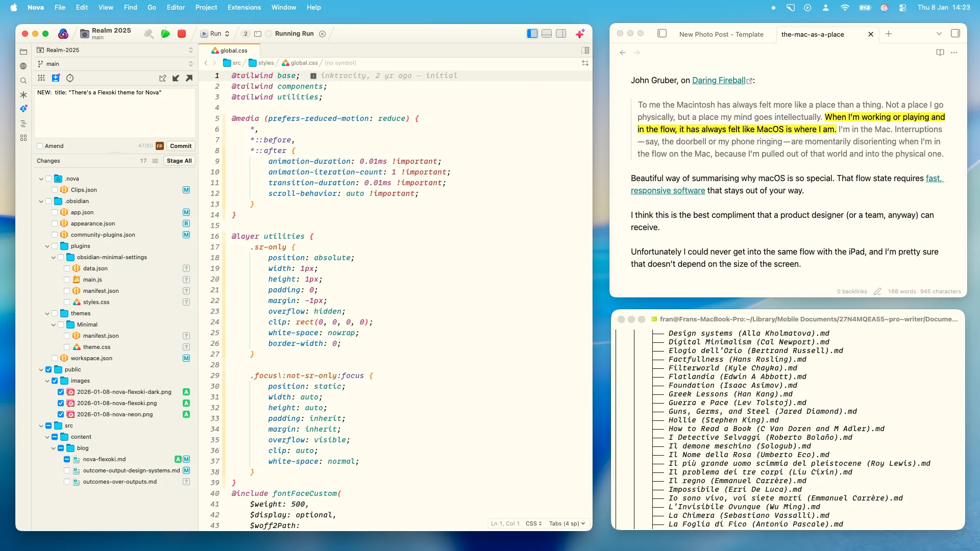The height and width of the screenshot is (551, 980).
Task: Click the editor wrap arrows icon in path bar
Action: [585, 63]
